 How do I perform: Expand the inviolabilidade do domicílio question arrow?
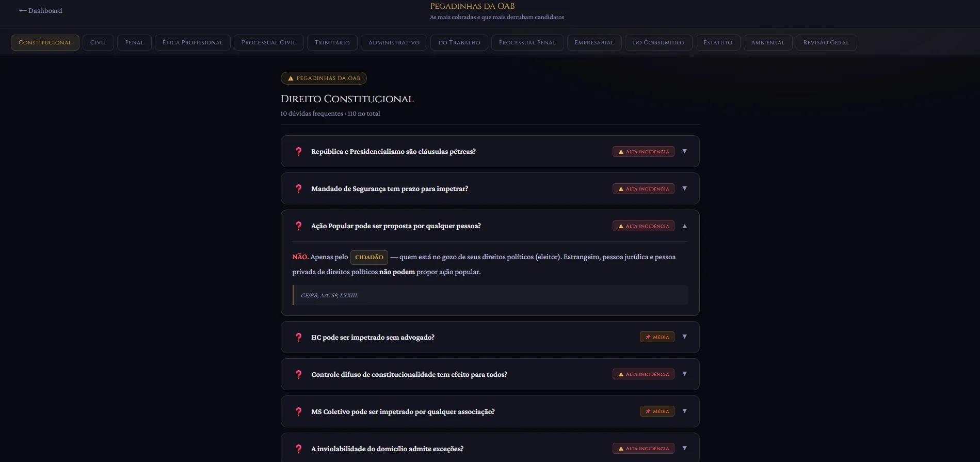click(685, 448)
